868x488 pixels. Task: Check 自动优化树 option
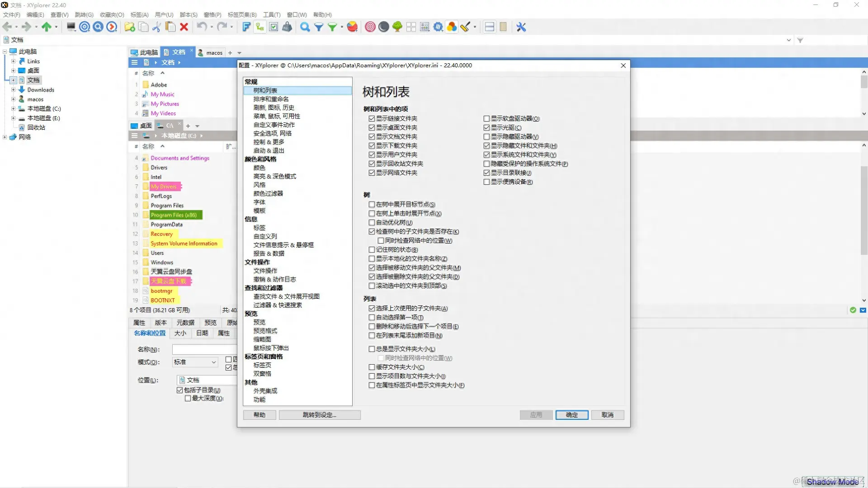372,223
